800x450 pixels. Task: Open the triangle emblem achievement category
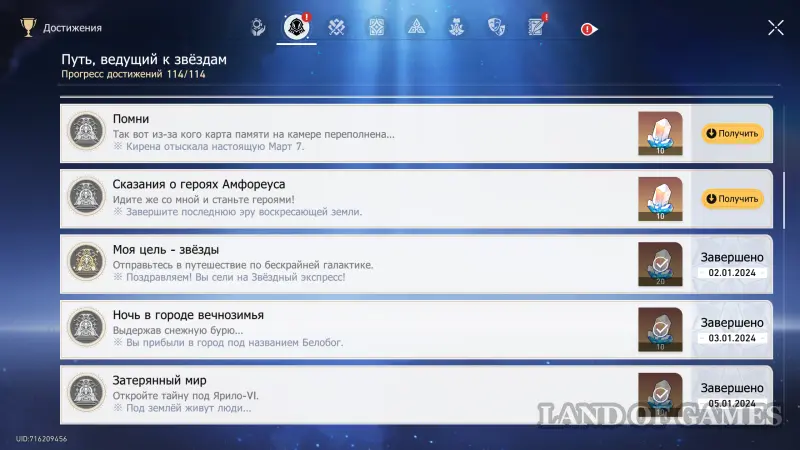tap(416, 28)
